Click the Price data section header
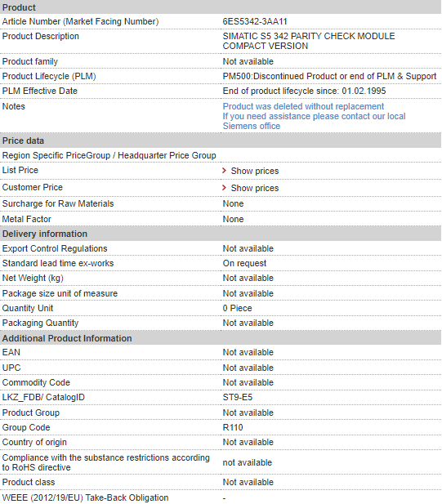The width and height of the screenshot is (442, 504). (x=221, y=140)
